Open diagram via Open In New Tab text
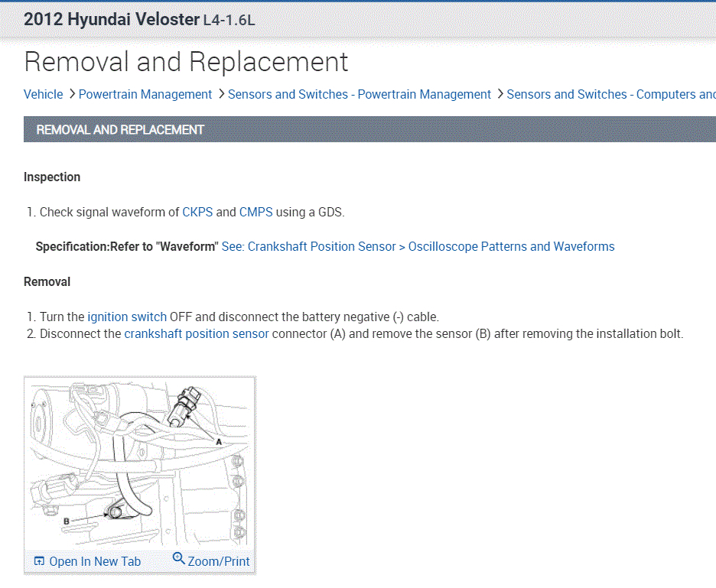Screen dimensions: 716x588 coord(95,561)
